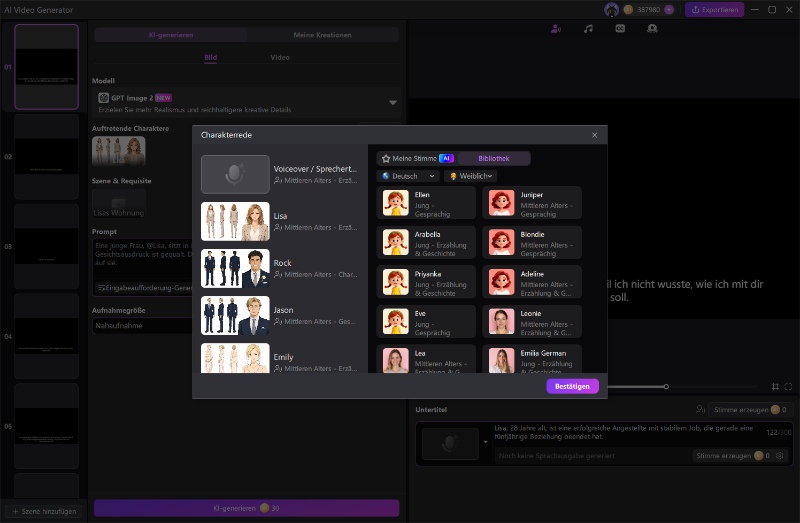Confirm with the Bestätigen button
Screen dimensions: 800x523
pyautogui.click(x=572, y=386)
